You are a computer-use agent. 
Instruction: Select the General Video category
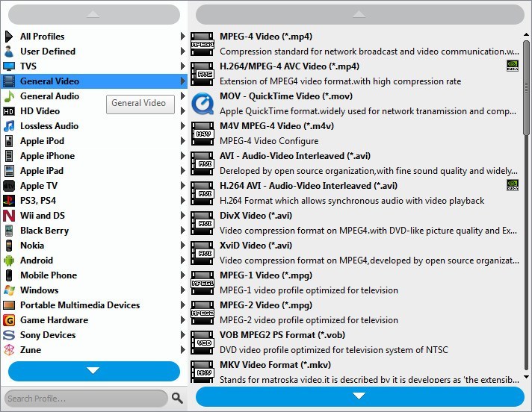point(94,81)
